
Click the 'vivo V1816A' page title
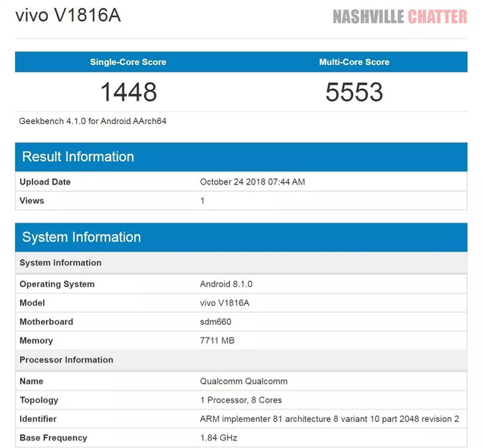click(x=68, y=15)
